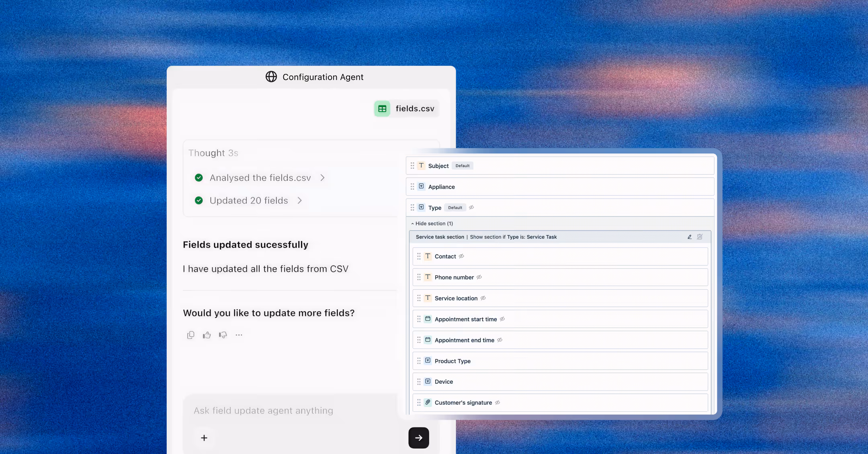Open the fields.csv attachment chip
Screen dimensions: 868x454
coord(407,109)
